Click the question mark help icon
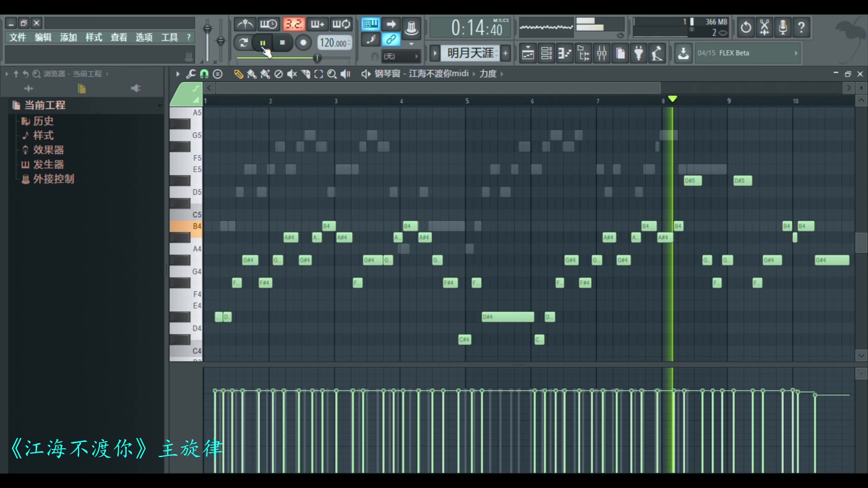This screenshot has width=868, height=488. (x=802, y=28)
